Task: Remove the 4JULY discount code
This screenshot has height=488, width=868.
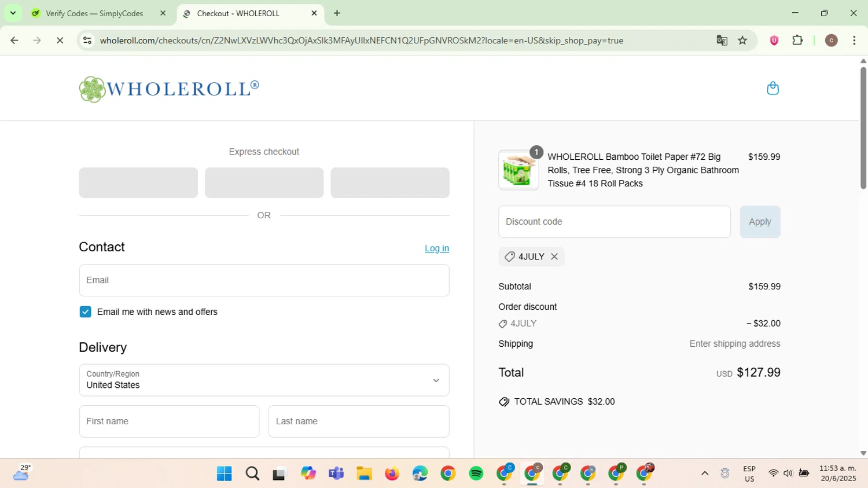Action: pos(554,256)
